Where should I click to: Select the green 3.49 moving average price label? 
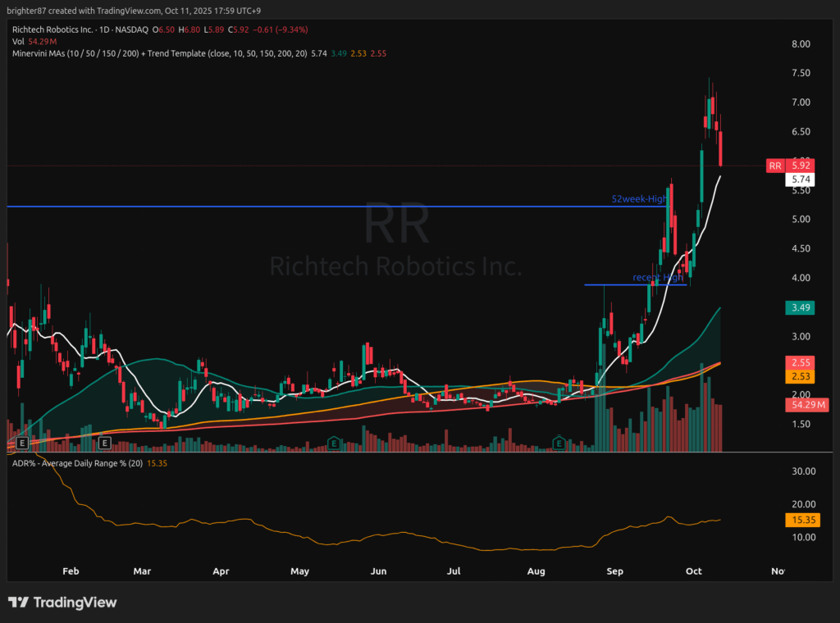point(799,307)
